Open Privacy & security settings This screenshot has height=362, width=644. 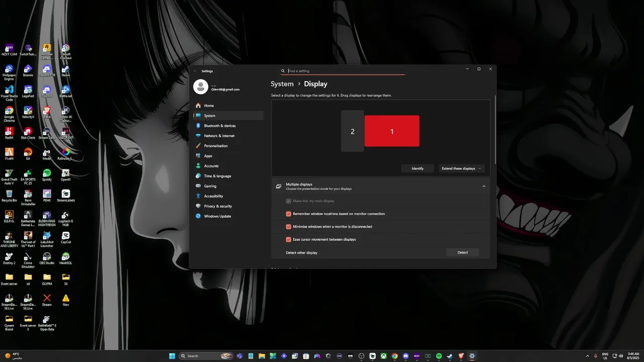coord(228,206)
